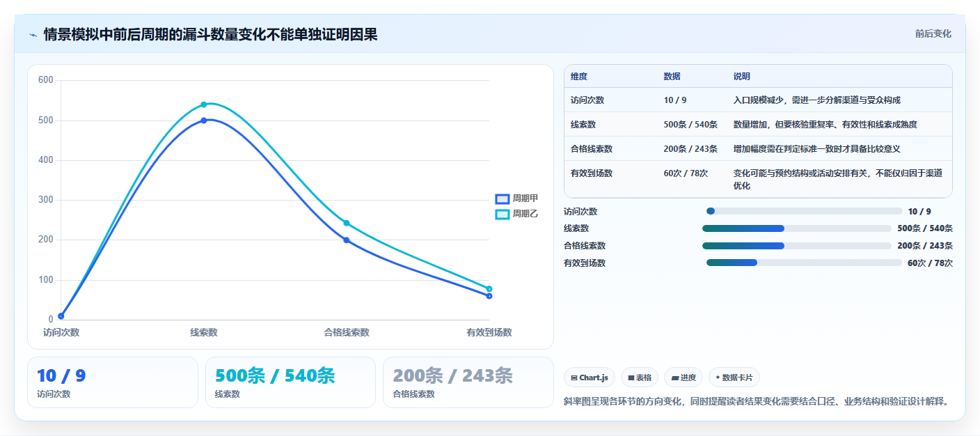Select the 线索数 progress bar
This screenshot has width=980, height=436.
(x=796, y=228)
